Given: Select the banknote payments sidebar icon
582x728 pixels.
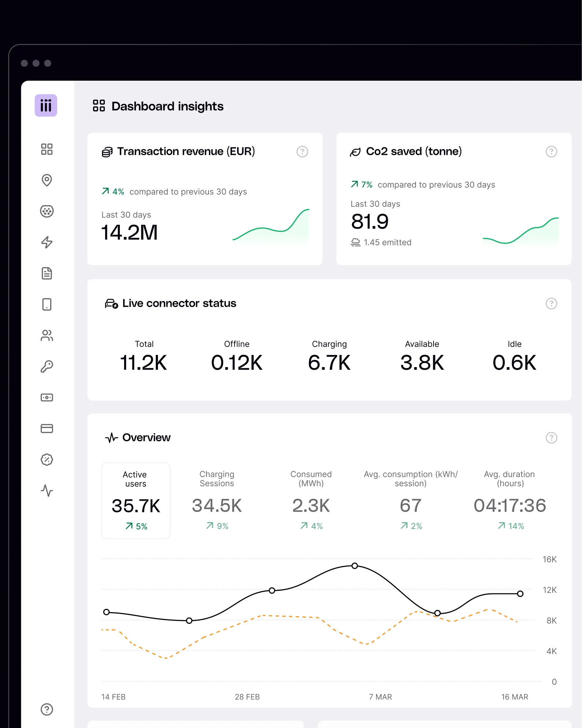Looking at the screenshot, I should pyautogui.click(x=47, y=398).
